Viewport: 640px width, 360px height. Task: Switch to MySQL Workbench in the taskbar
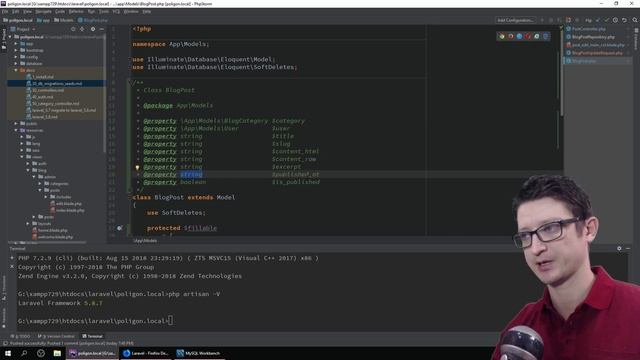[x=198, y=353]
